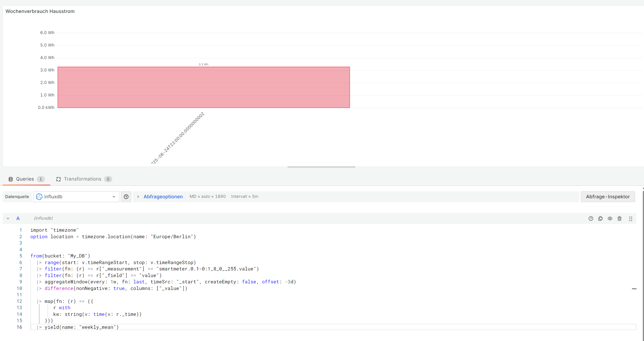Viewport: 644px width, 341px height.
Task: Open the Abfrage-Inspektor button
Action: click(x=607, y=197)
